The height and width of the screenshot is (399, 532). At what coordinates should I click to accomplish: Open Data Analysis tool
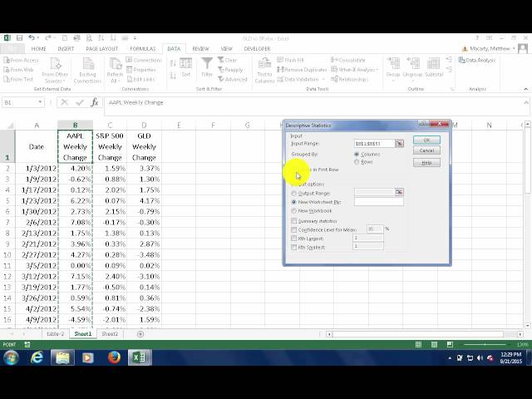point(477,60)
